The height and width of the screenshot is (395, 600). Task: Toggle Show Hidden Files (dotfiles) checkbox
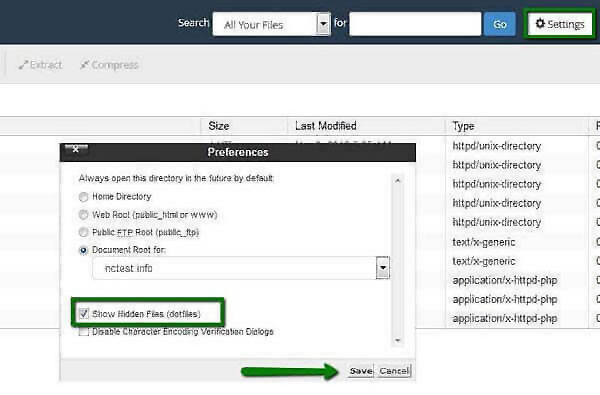[84, 314]
